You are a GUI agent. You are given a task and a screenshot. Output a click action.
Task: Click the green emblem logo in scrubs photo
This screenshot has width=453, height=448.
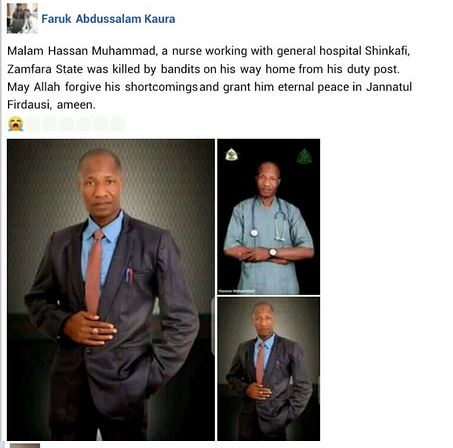(x=304, y=156)
